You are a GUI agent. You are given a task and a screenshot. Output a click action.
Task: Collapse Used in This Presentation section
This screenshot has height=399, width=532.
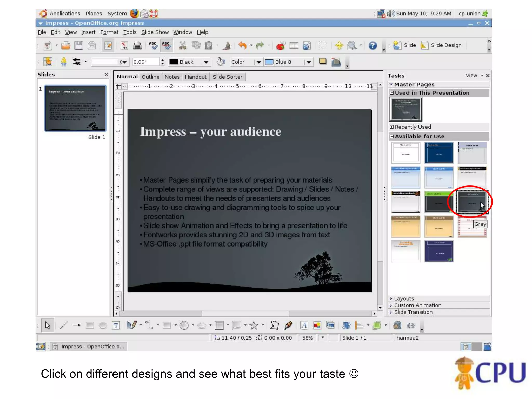point(392,93)
